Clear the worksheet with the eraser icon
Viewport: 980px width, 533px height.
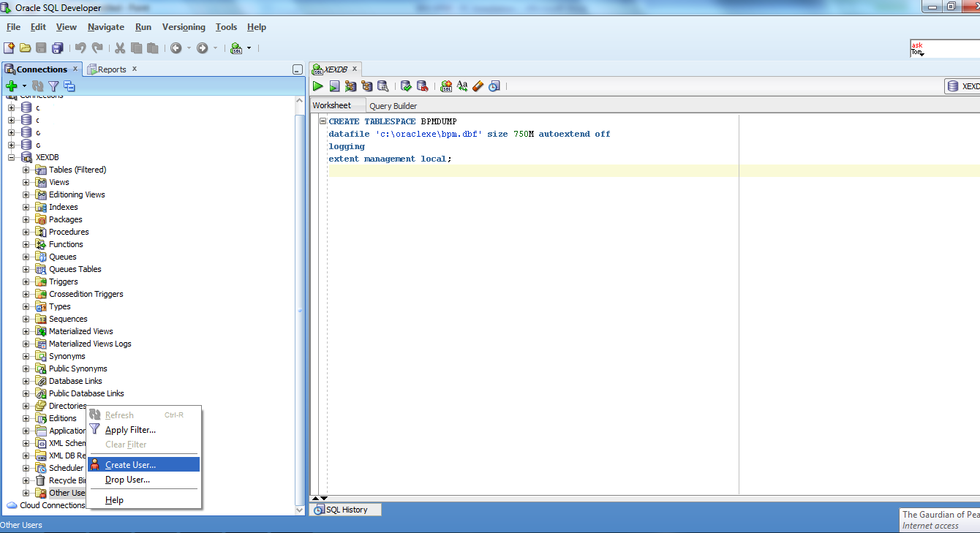click(x=478, y=86)
